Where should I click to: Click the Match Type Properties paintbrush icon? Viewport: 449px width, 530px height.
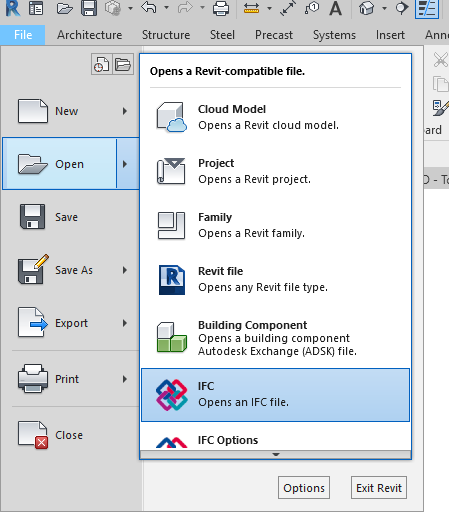pos(441,108)
